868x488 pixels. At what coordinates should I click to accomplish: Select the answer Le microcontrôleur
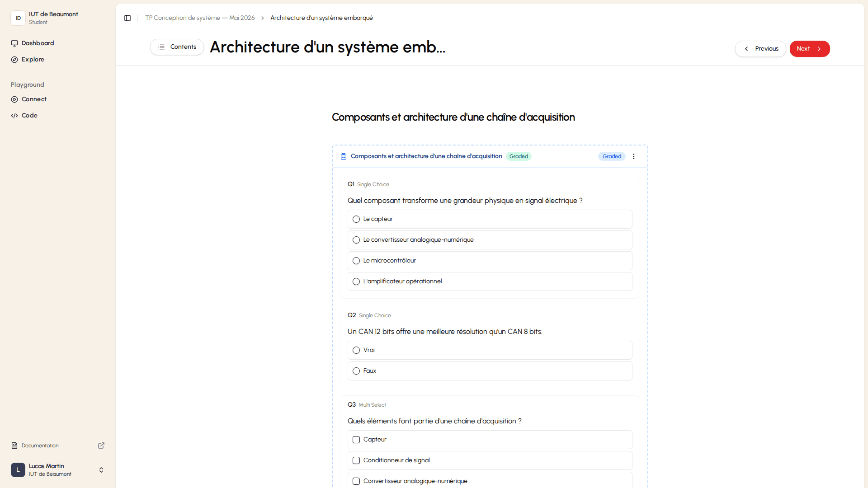click(x=490, y=261)
